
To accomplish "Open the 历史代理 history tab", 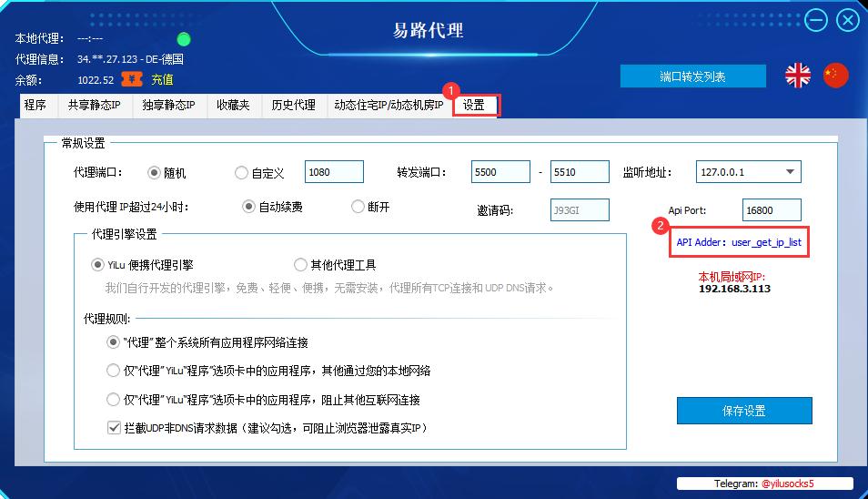I will (293, 106).
